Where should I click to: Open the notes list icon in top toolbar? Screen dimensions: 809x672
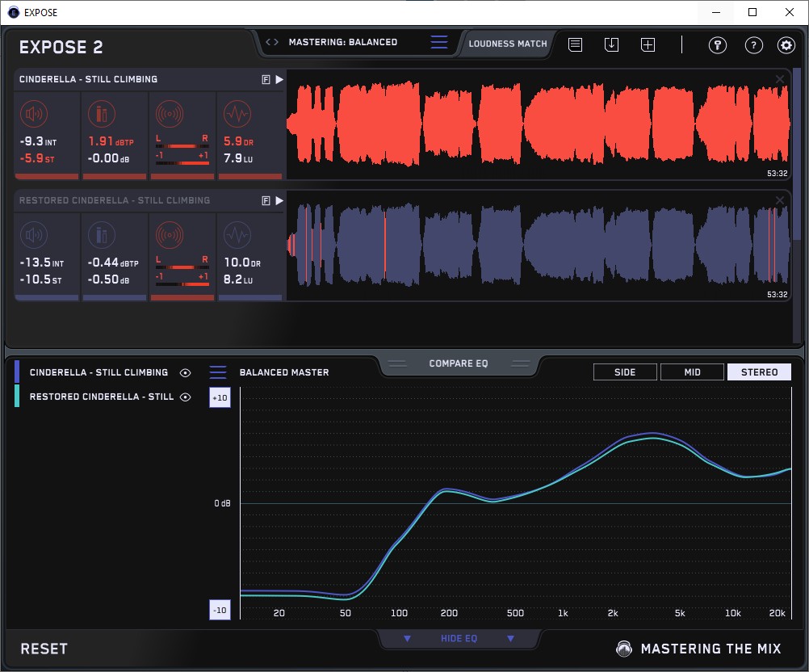point(576,45)
